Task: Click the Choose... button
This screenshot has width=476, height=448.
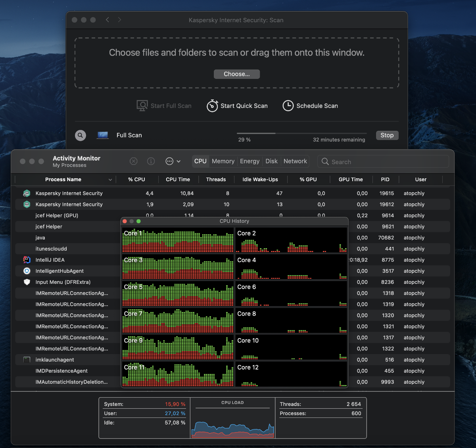Action: (x=237, y=74)
